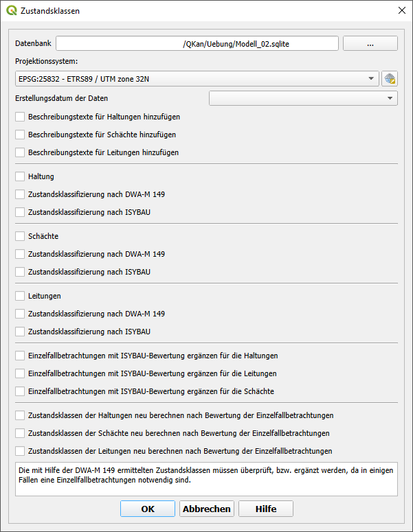
Task: Browse for database with the ... button
Action: click(x=370, y=43)
